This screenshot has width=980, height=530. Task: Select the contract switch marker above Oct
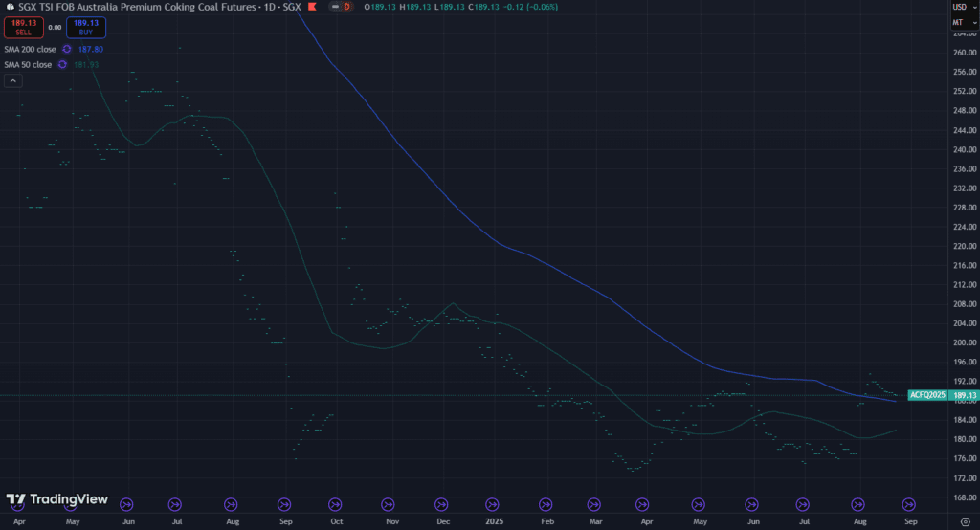(x=334, y=503)
